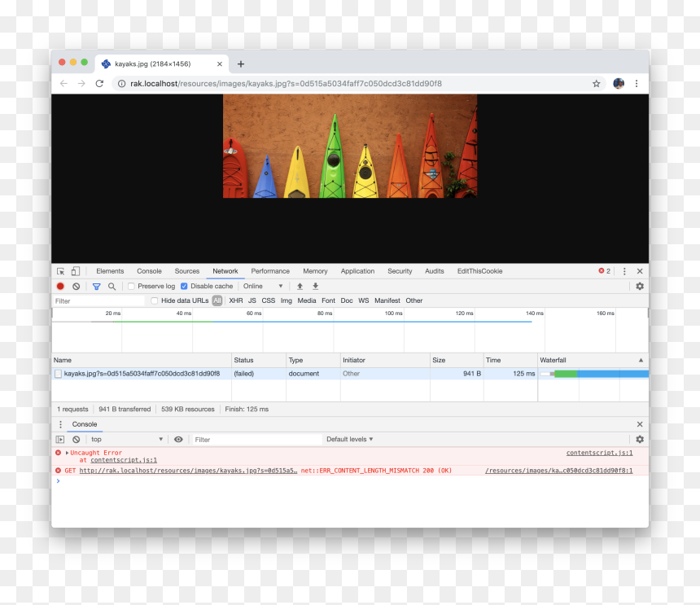Image resolution: width=700 pixels, height=605 pixels.
Task: Stop recording network log
Action: (60, 286)
